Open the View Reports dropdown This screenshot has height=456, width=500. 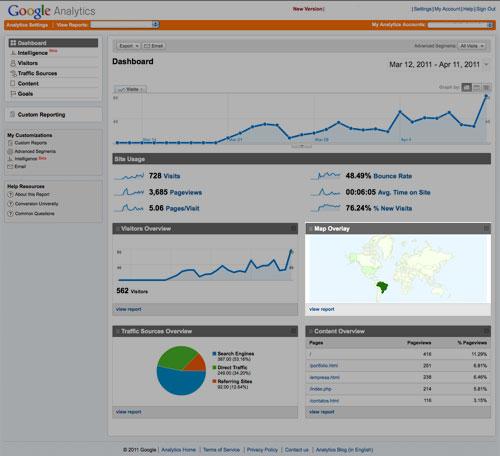pyautogui.click(x=125, y=24)
